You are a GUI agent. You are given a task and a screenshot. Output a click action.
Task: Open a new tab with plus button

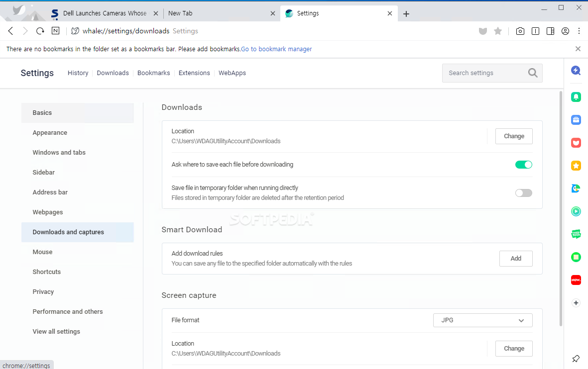406,14
